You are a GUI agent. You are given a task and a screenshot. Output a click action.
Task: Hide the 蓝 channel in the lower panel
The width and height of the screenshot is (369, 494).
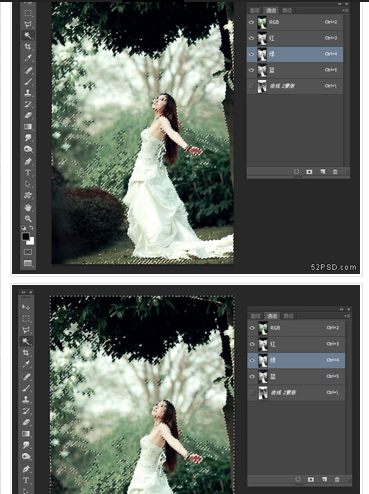coord(252,377)
